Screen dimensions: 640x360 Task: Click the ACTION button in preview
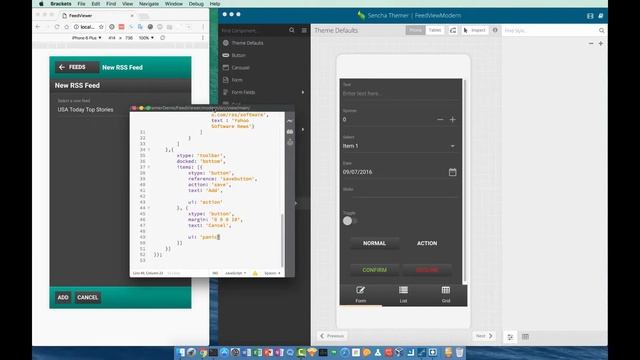427,243
